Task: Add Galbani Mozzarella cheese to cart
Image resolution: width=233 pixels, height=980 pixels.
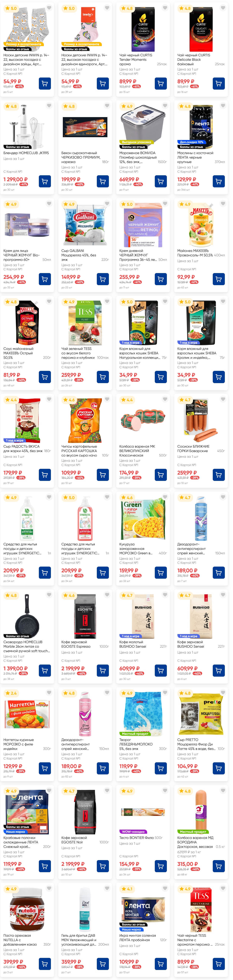Action: tap(103, 279)
